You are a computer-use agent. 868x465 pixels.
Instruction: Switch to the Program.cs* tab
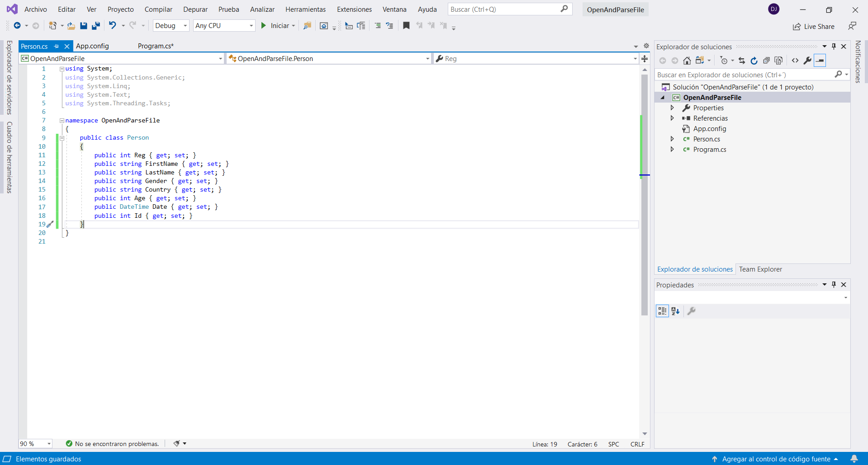(x=156, y=46)
